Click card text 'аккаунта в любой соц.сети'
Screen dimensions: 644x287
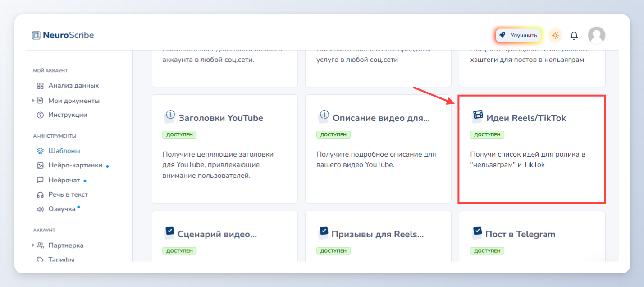tap(208, 60)
